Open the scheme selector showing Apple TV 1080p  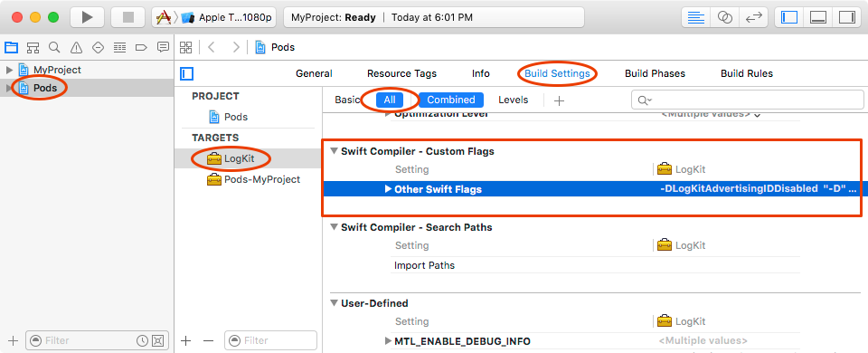pyautogui.click(x=214, y=17)
